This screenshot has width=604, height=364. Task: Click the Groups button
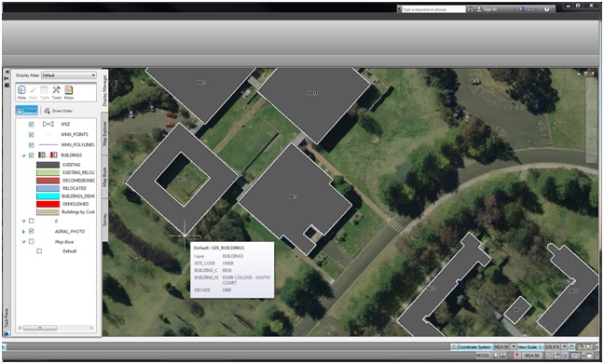[x=27, y=111]
